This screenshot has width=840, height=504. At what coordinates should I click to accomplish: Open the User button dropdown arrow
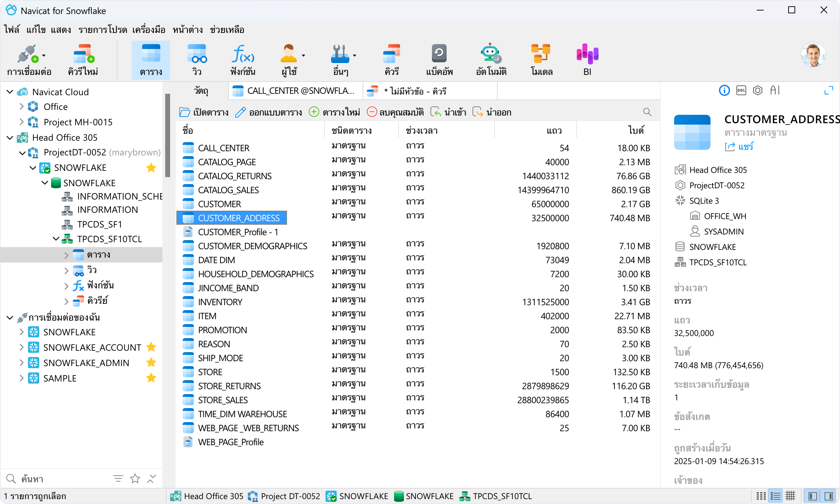tap(303, 56)
